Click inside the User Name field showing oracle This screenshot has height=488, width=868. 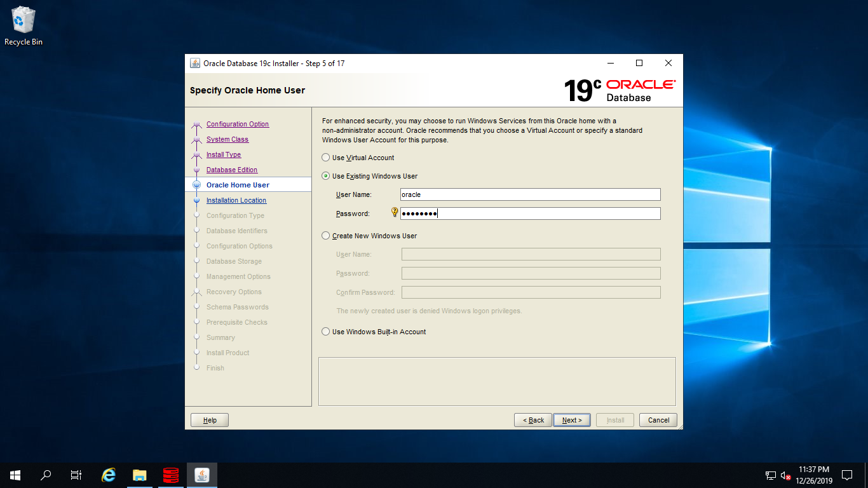tap(530, 194)
